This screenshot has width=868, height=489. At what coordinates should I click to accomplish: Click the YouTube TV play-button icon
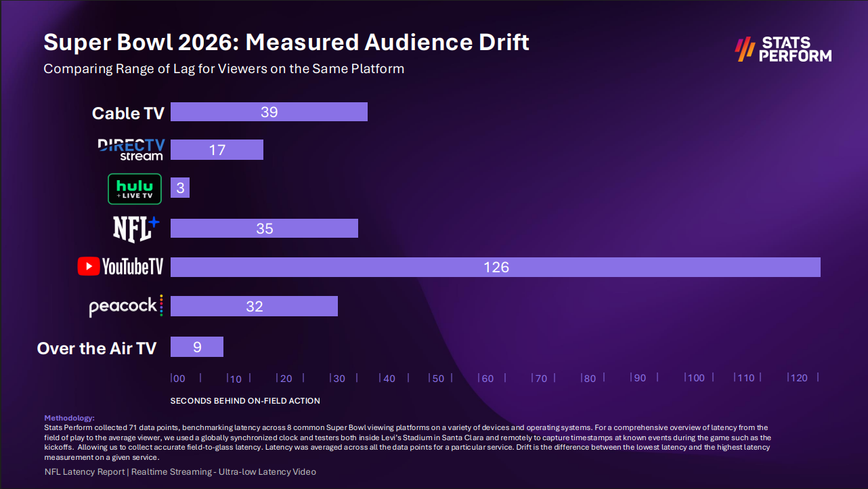[x=88, y=266]
